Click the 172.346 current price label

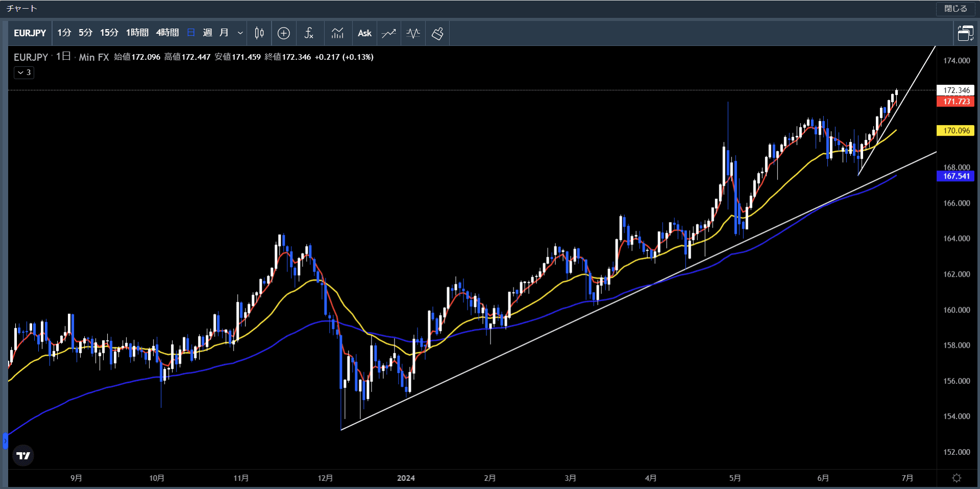tap(956, 90)
